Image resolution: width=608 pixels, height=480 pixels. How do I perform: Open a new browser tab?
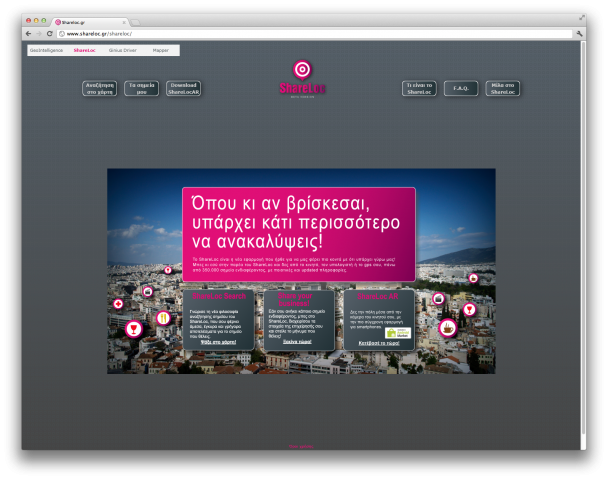[x=135, y=22]
